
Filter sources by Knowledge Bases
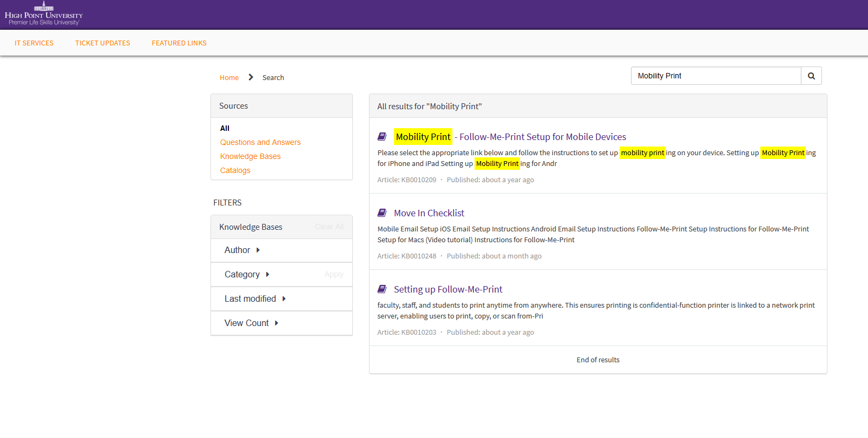(x=250, y=156)
